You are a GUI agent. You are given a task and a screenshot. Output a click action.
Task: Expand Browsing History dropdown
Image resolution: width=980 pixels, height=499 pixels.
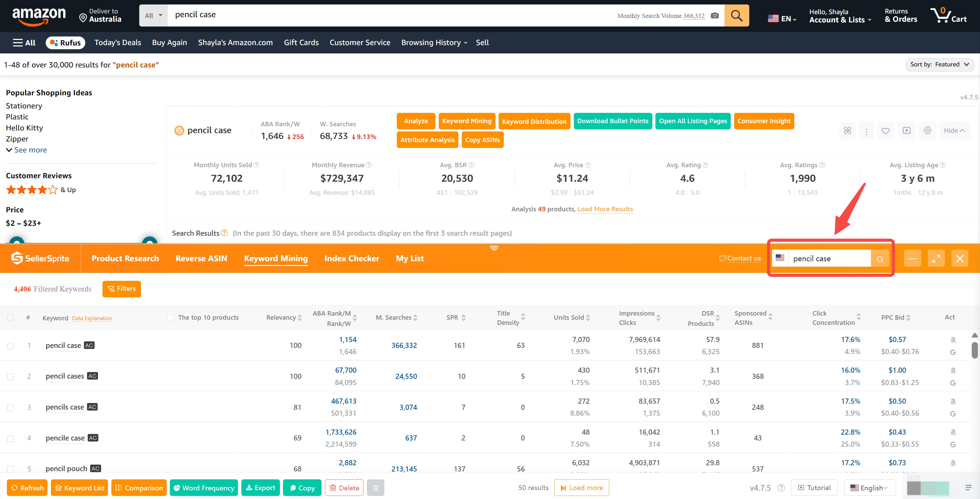click(434, 43)
